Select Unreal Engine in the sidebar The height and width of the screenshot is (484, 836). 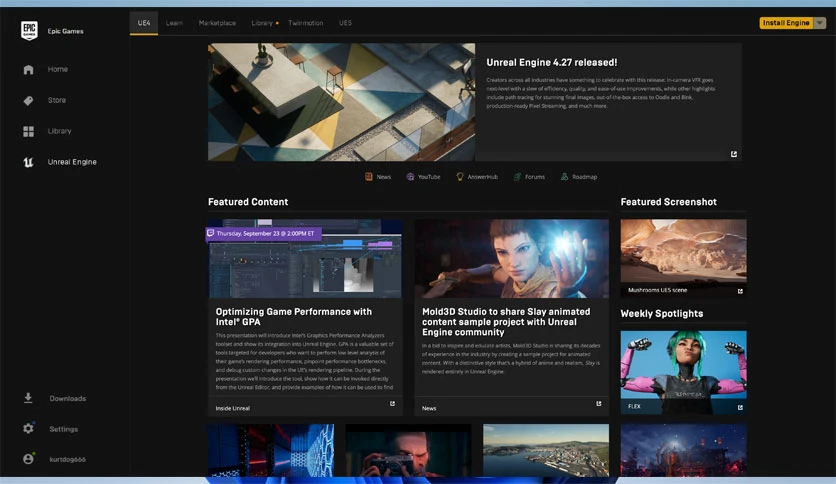(x=72, y=162)
